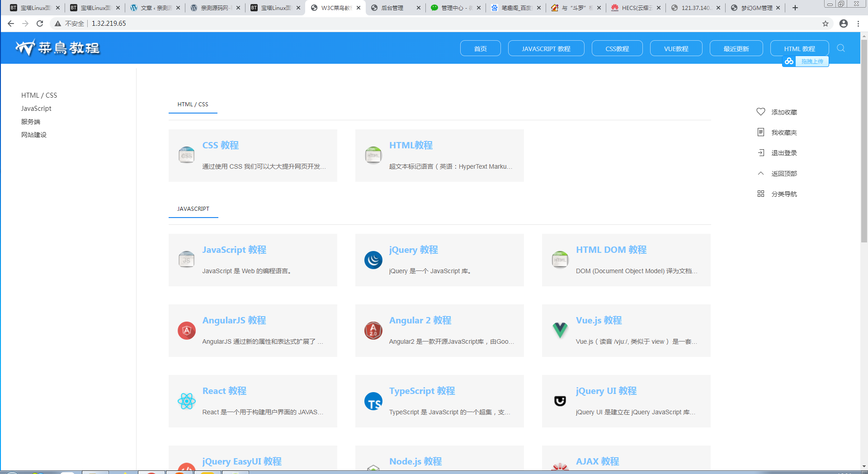Bookmark this page with the star icon
868x474 pixels.
click(x=826, y=24)
